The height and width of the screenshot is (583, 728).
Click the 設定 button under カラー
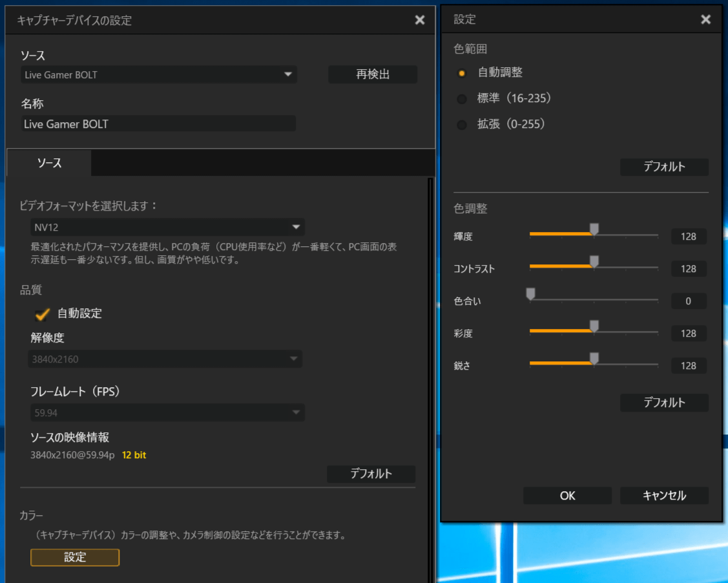(75, 557)
